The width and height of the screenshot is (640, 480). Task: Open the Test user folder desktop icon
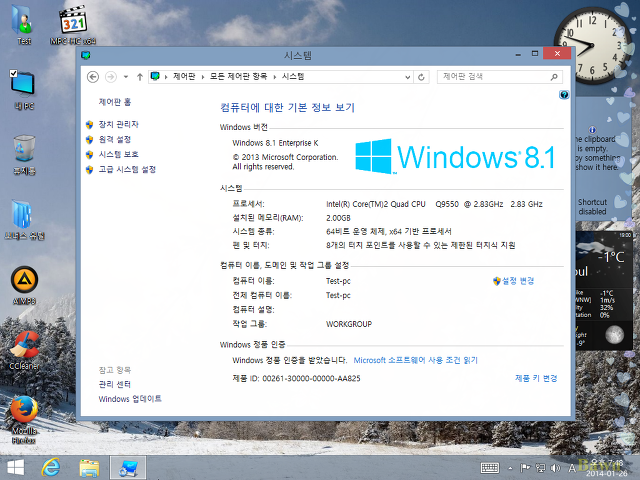point(23,24)
